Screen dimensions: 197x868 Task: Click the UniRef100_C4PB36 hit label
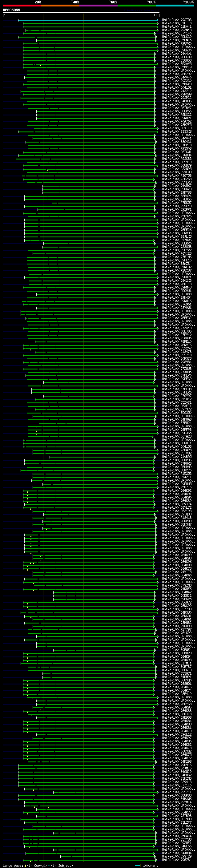[x=177, y=101]
